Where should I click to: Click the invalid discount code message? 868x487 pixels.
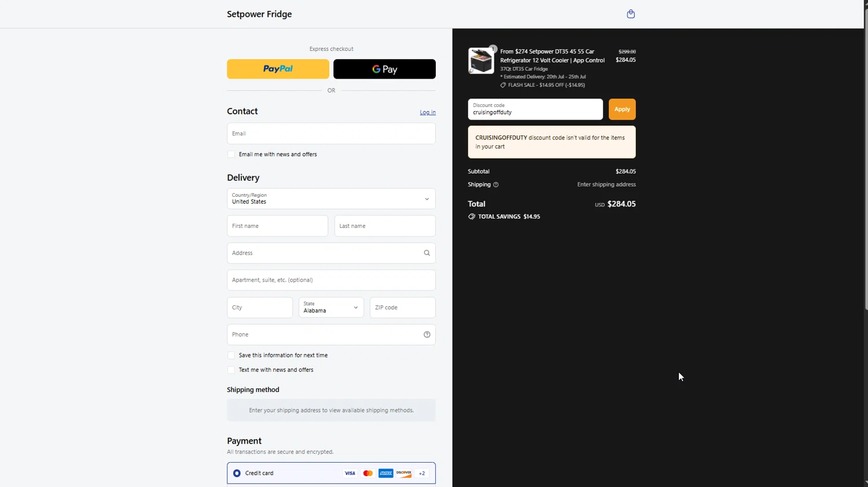click(x=551, y=142)
